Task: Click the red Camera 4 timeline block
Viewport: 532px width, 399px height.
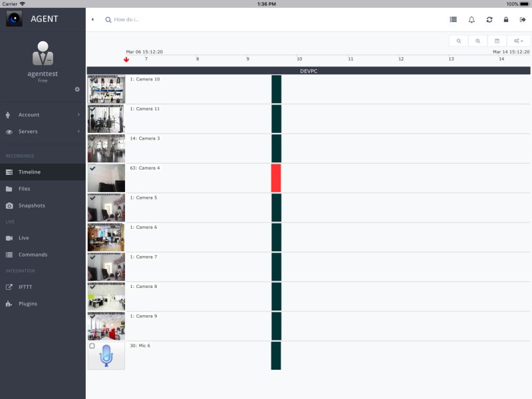Action: [x=276, y=178]
